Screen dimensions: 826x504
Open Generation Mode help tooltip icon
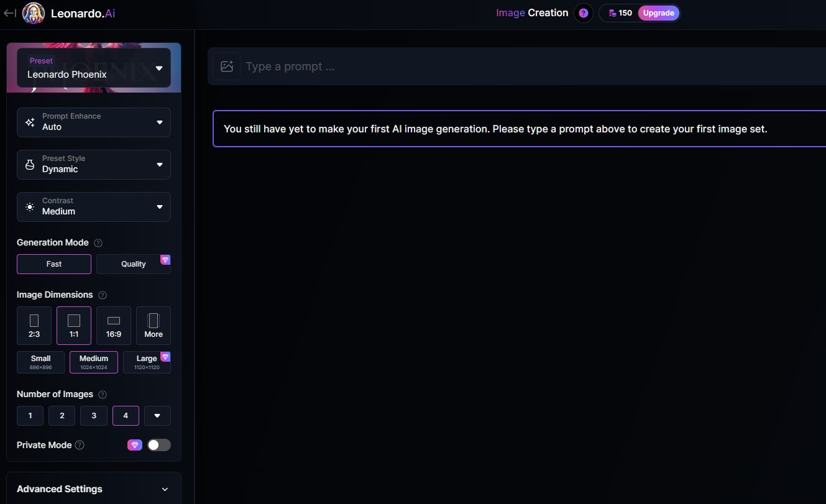pyautogui.click(x=98, y=243)
